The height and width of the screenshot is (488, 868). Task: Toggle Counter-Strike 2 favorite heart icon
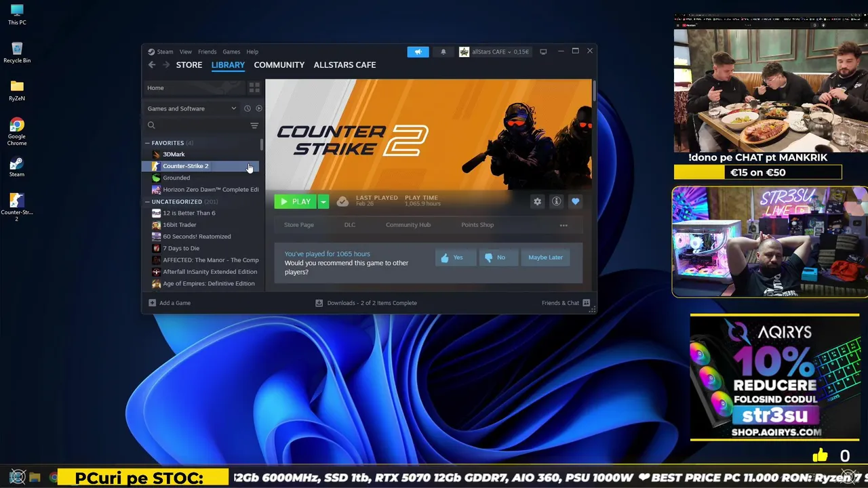coord(575,201)
